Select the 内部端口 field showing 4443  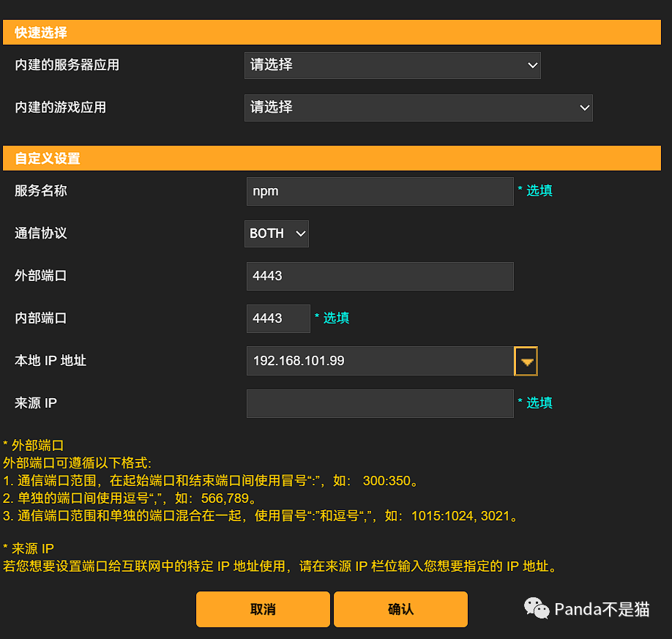point(278,318)
